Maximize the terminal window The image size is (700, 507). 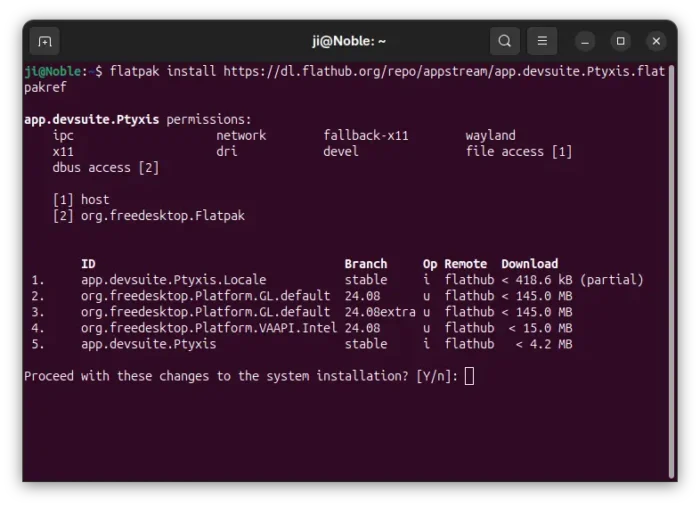pos(621,41)
